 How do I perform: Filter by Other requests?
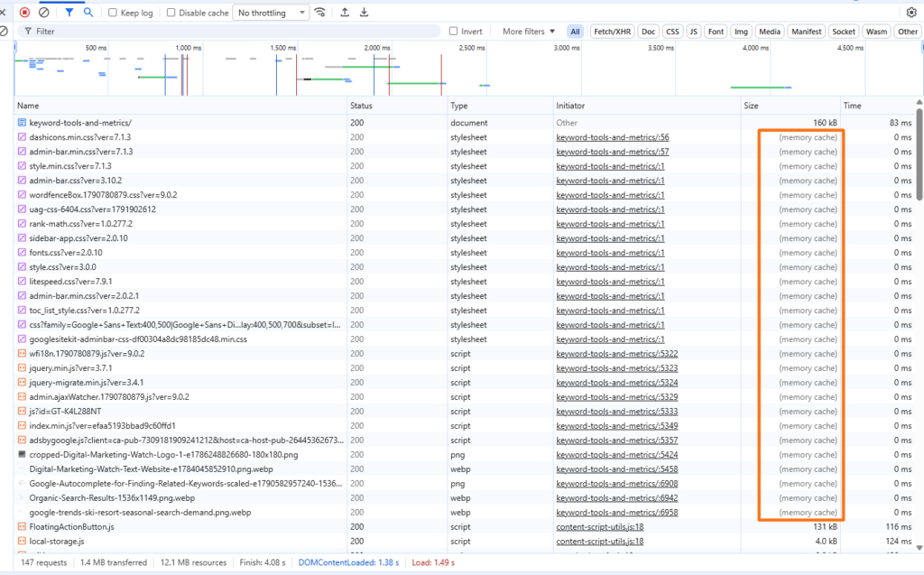pyautogui.click(x=908, y=32)
